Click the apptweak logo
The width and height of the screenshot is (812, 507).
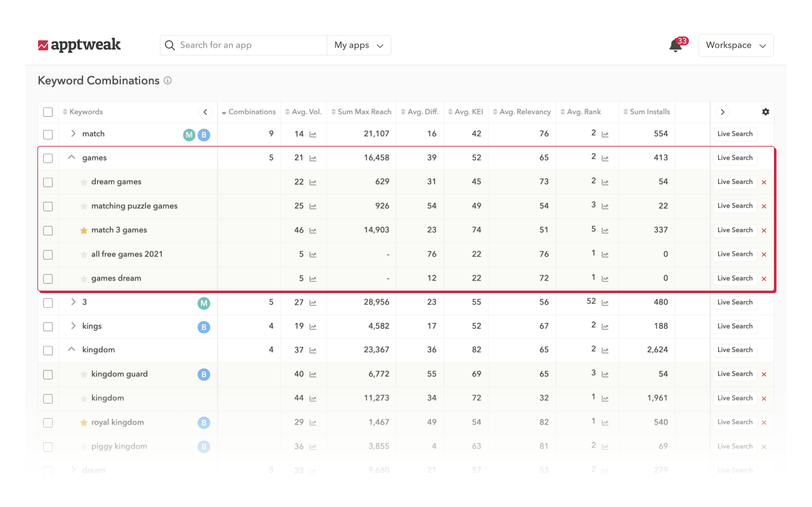pyautogui.click(x=79, y=45)
